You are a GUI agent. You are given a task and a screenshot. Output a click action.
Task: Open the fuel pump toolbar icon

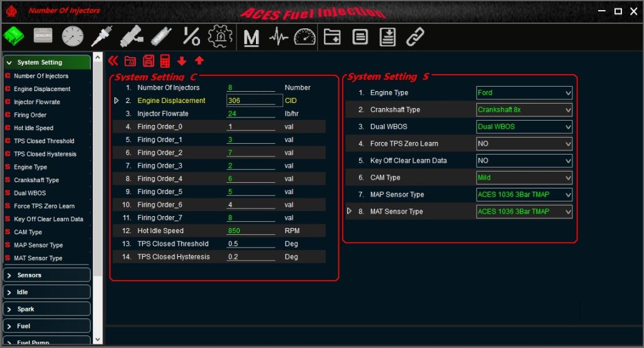161,36
